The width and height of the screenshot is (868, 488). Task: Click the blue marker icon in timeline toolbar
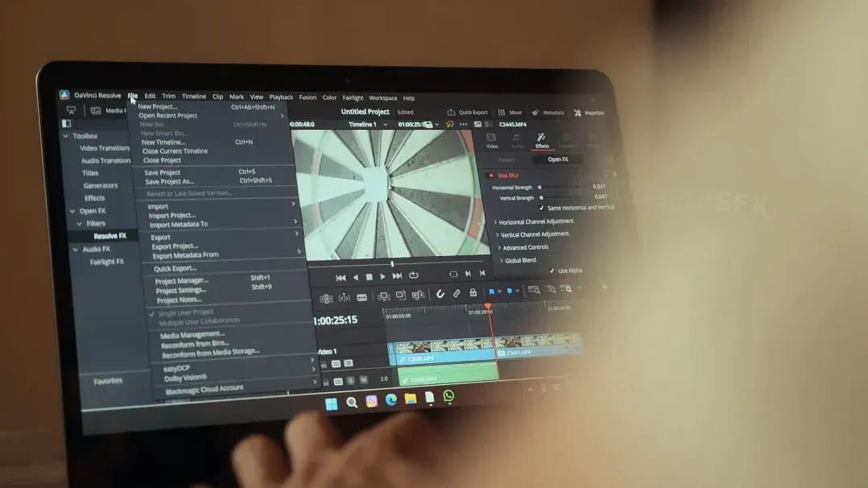[x=509, y=292]
